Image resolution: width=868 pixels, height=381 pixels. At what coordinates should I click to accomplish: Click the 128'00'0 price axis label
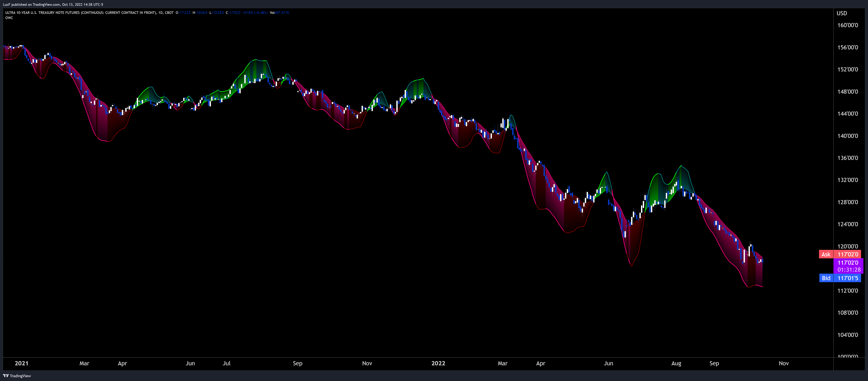tap(847, 202)
